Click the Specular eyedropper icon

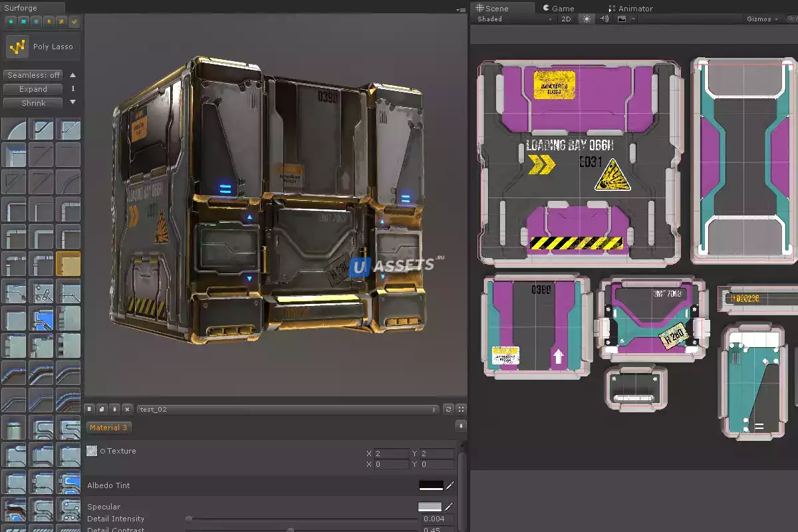click(x=450, y=507)
